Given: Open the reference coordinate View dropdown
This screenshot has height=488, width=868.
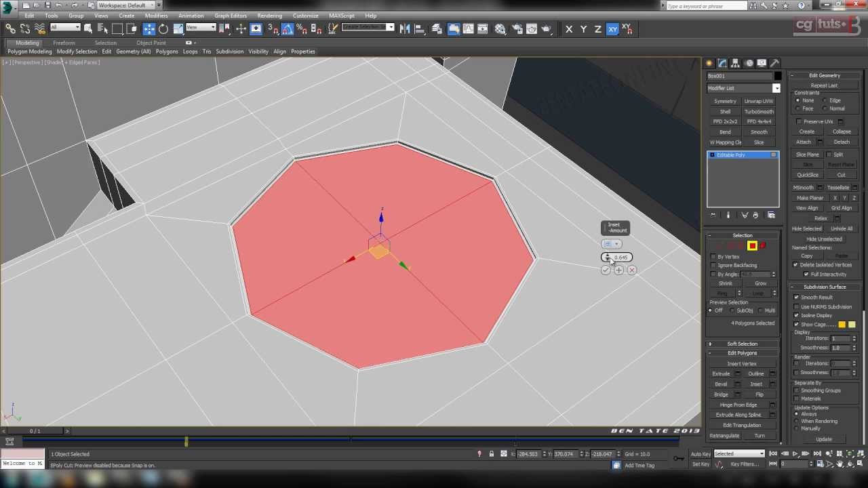Looking at the screenshot, I should tap(201, 28).
